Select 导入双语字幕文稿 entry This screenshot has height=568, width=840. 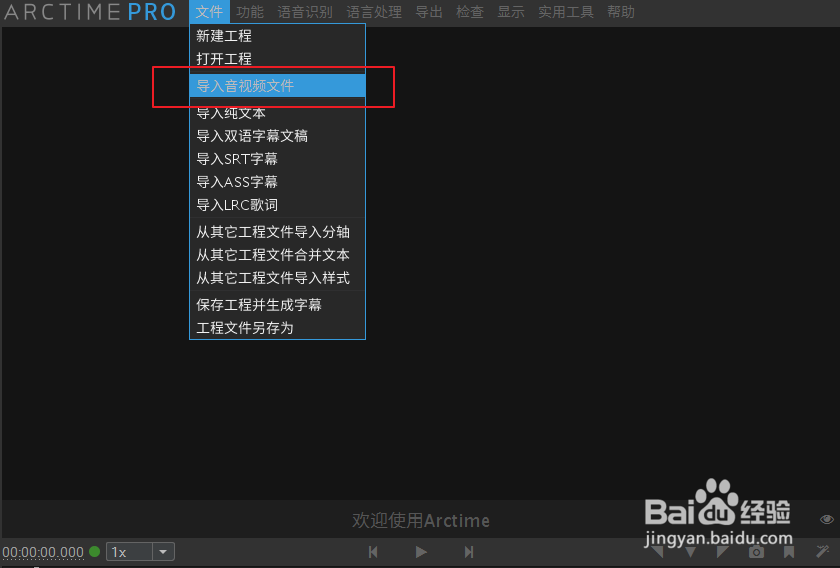[278, 136]
